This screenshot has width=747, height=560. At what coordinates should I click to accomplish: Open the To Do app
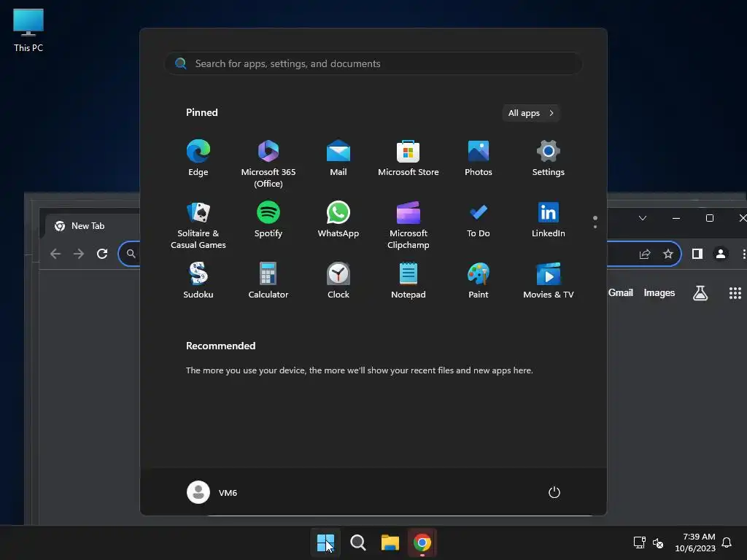[479, 219]
